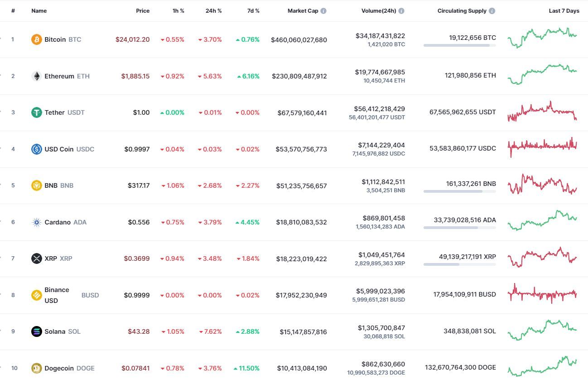Click the Dogecoin logo icon

tap(36, 368)
